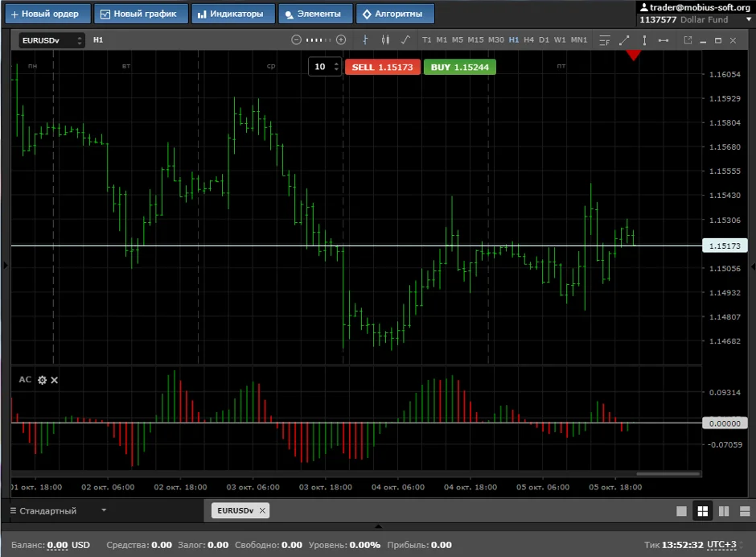
Task: Open Индикаторы menu
Action: click(x=233, y=14)
